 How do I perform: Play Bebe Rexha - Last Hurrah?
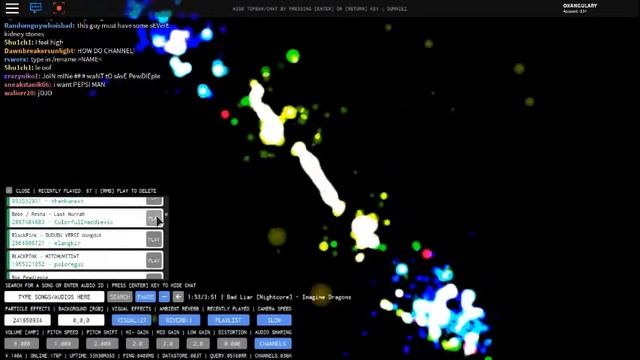(154, 218)
